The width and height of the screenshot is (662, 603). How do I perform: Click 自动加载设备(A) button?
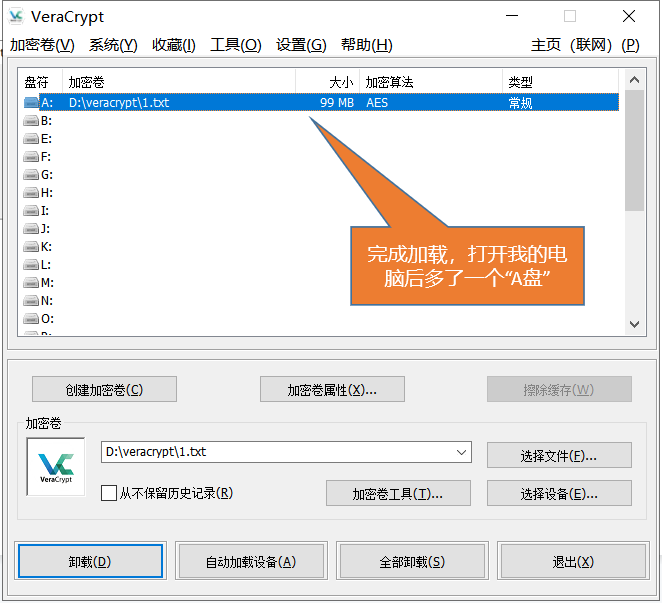coord(251,561)
